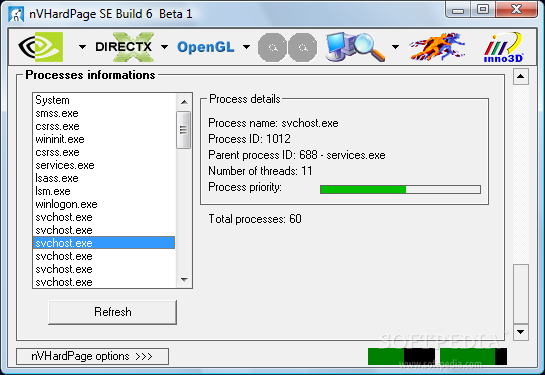Close the nVHardPage window
This screenshot has width=545, height=375.
[x=516, y=10]
